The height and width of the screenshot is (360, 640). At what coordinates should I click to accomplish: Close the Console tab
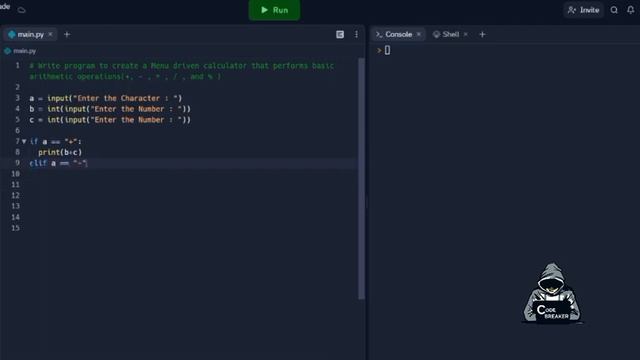[419, 34]
